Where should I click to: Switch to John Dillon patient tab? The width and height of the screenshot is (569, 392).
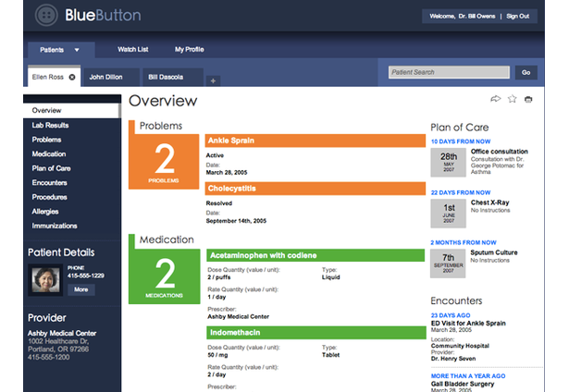[111, 77]
